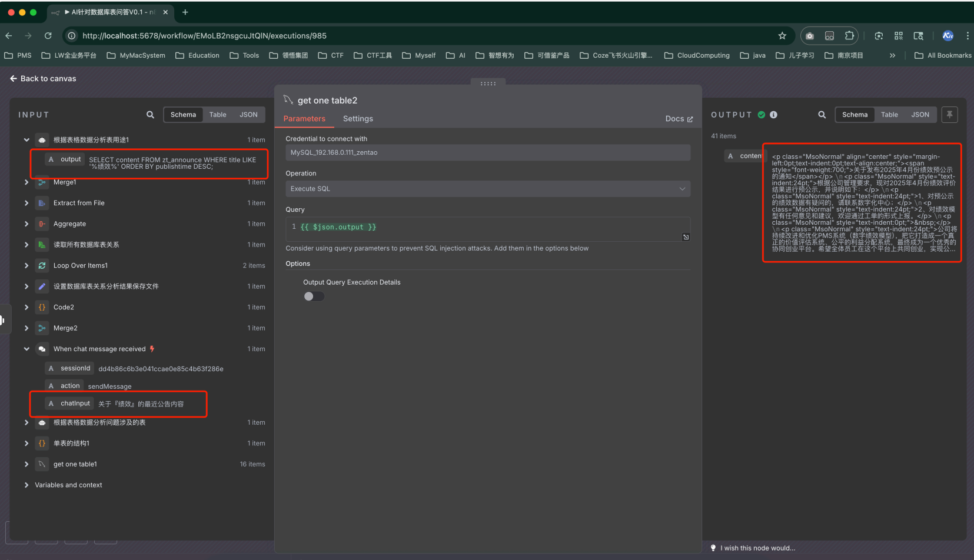This screenshot has width=974, height=560.
Task: Click the pencil icon of 设置数据库表关系分析结果保存文件
Action: (42, 286)
